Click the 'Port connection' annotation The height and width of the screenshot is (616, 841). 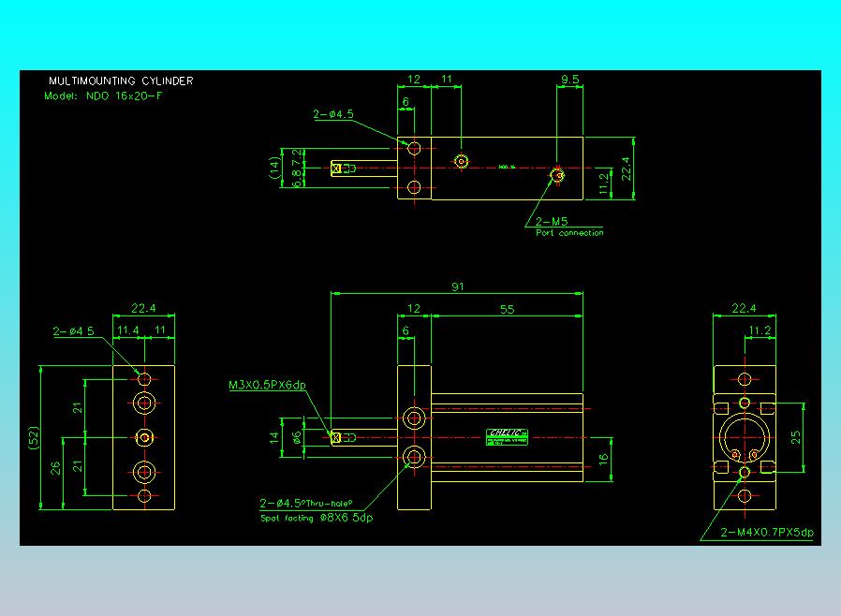pos(569,233)
